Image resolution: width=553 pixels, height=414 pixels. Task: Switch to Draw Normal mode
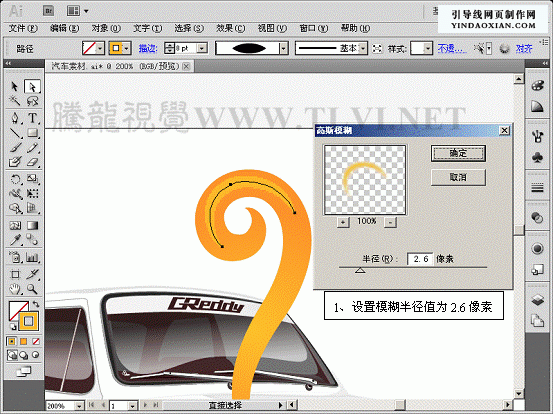(x=12, y=355)
